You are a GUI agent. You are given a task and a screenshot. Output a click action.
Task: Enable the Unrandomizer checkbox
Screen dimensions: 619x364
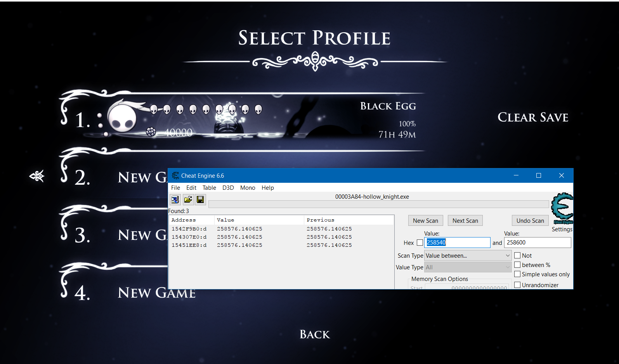click(x=517, y=285)
